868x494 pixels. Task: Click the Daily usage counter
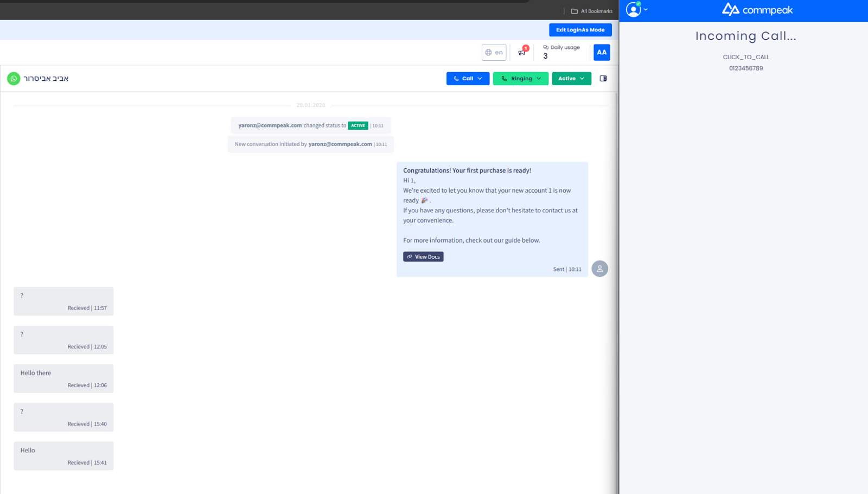coord(561,52)
